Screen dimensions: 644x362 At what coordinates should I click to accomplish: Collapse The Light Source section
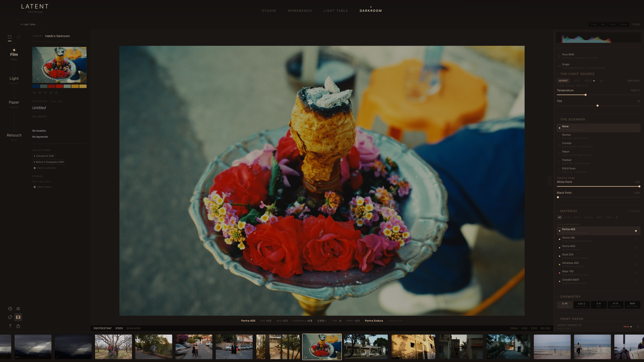click(x=558, y=74)
